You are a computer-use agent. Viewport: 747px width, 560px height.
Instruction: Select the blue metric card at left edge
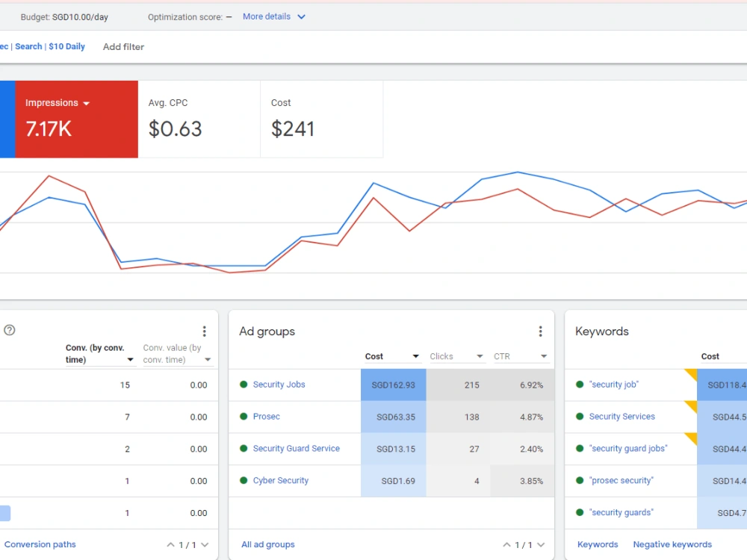7,119
